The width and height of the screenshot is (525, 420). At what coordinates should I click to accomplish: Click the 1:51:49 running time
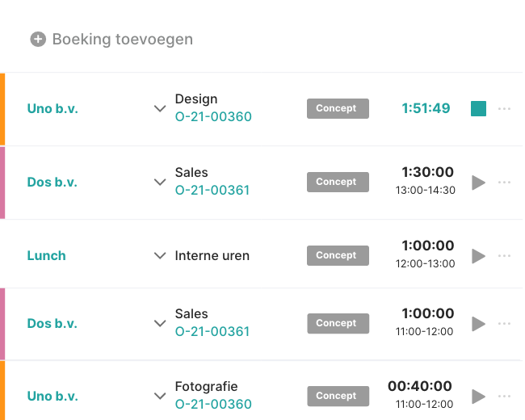pos(426,108)
